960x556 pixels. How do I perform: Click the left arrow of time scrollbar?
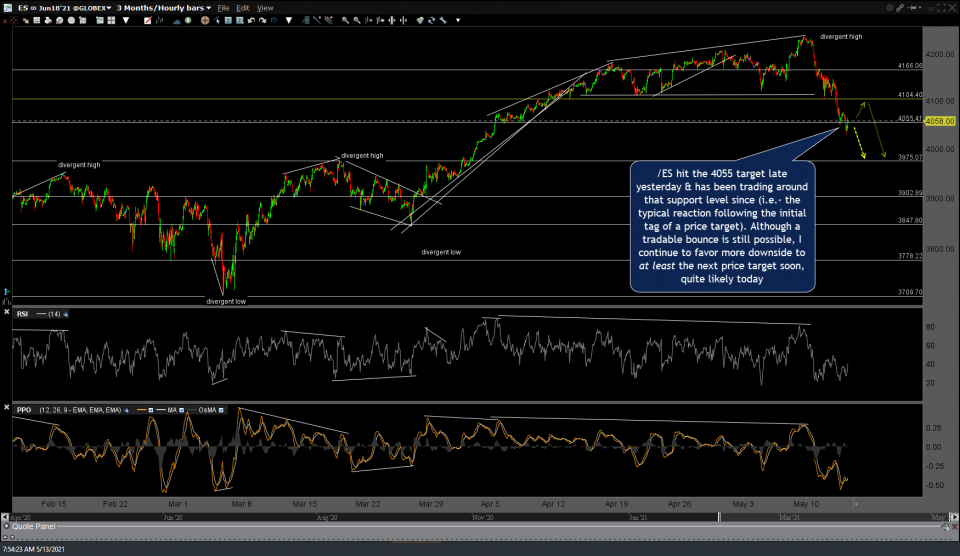click(5, 517)
